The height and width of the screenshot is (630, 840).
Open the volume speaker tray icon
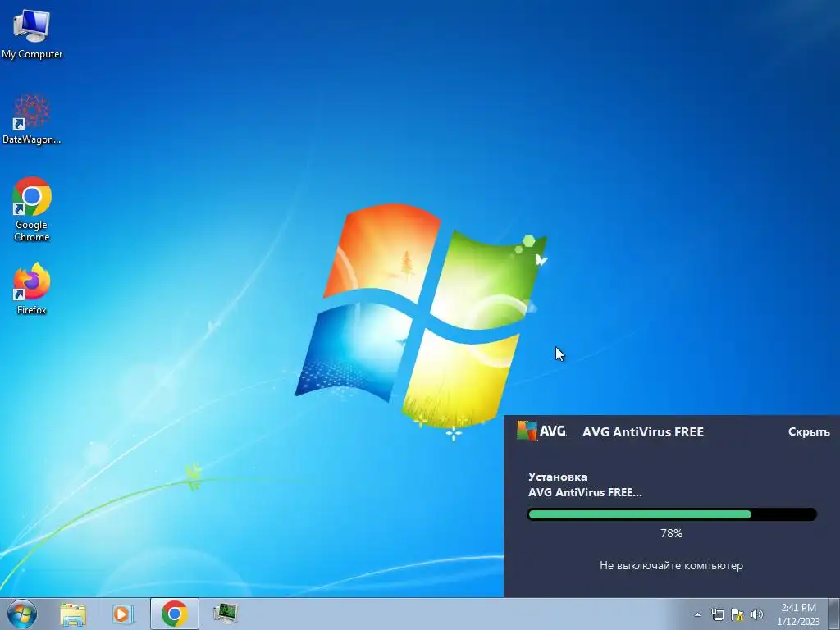[757, 614]
